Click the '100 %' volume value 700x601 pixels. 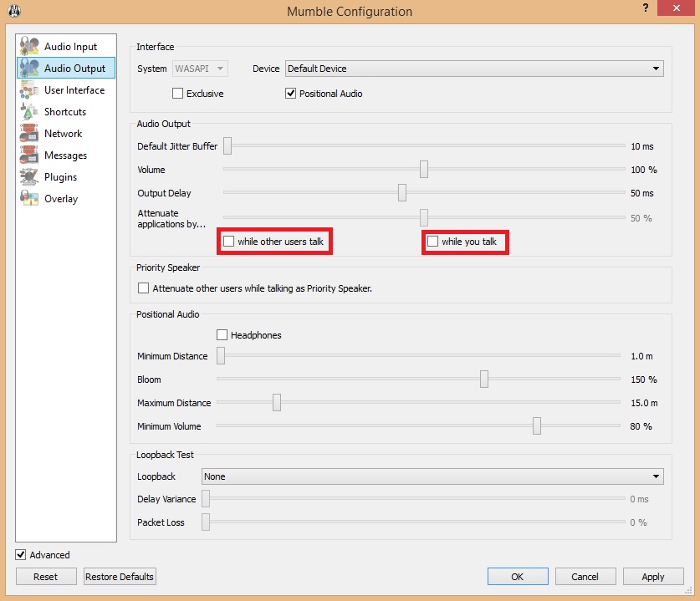coord(644,170)
